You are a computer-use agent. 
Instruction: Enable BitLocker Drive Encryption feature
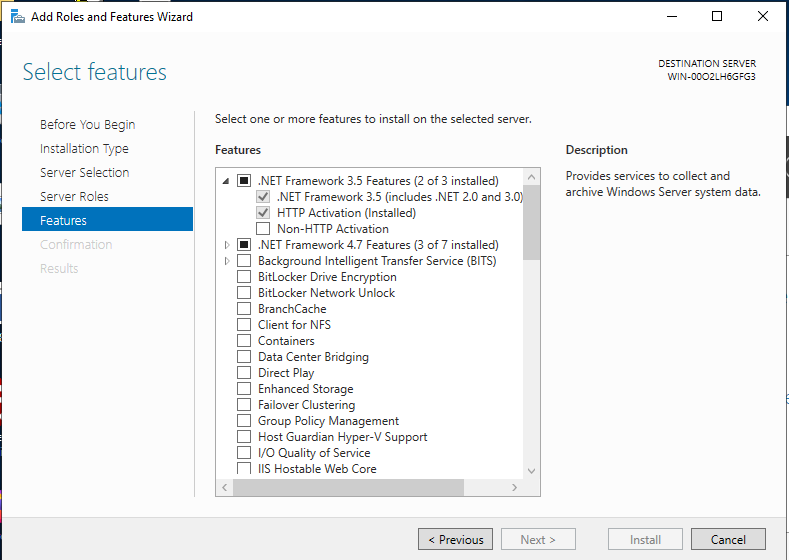point(244,277)
